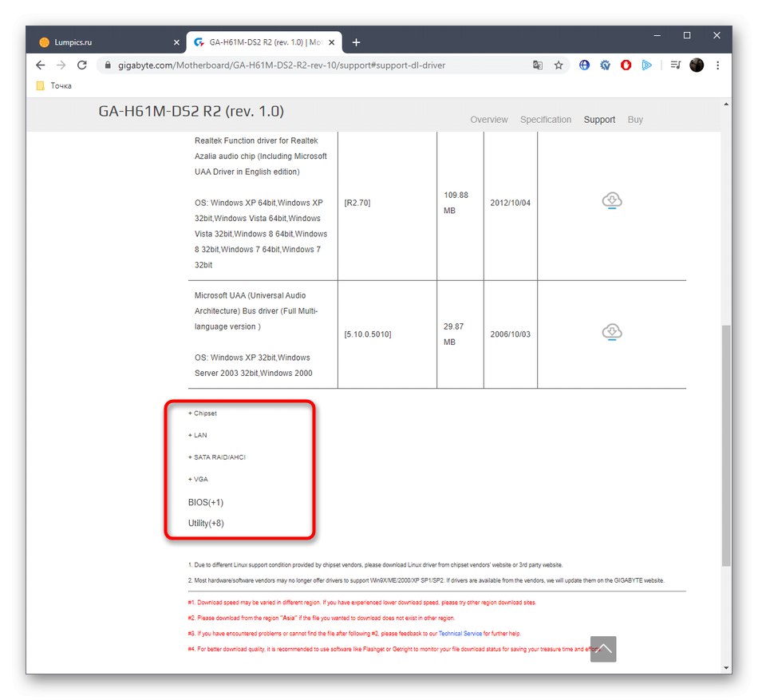Reload the Gigabyte support page
Screen dimensions: 758x700
point(81,65)
